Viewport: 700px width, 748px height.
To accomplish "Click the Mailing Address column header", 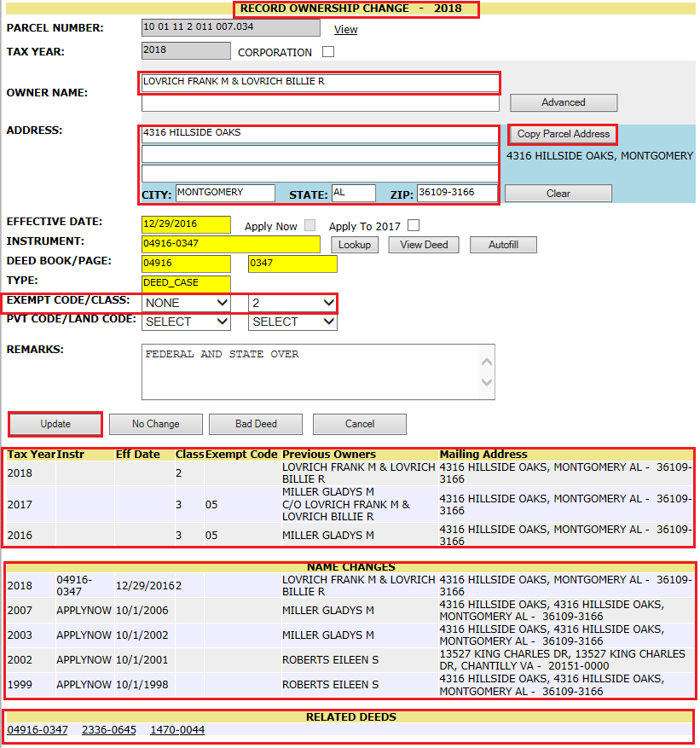I will point(483,454).
